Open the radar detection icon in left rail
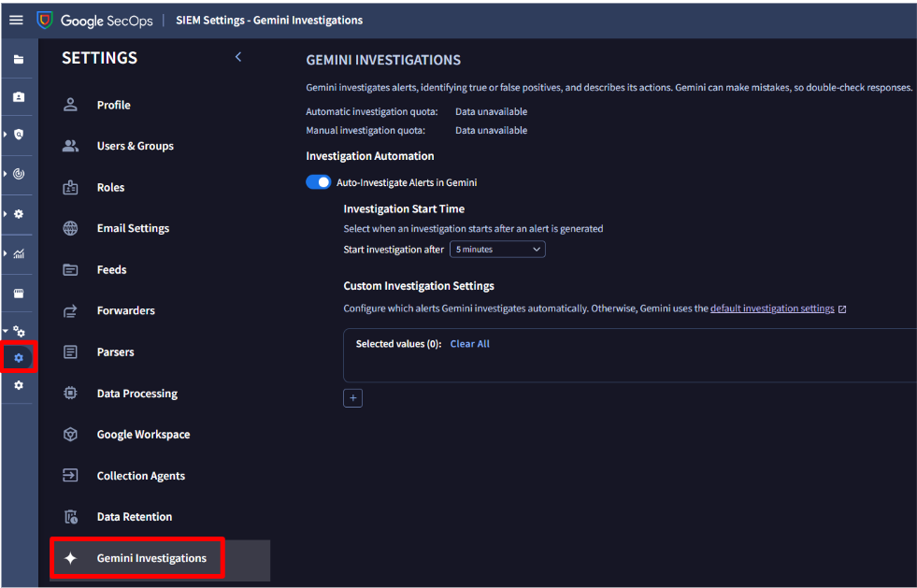917x588 pixels. (19, 174)
